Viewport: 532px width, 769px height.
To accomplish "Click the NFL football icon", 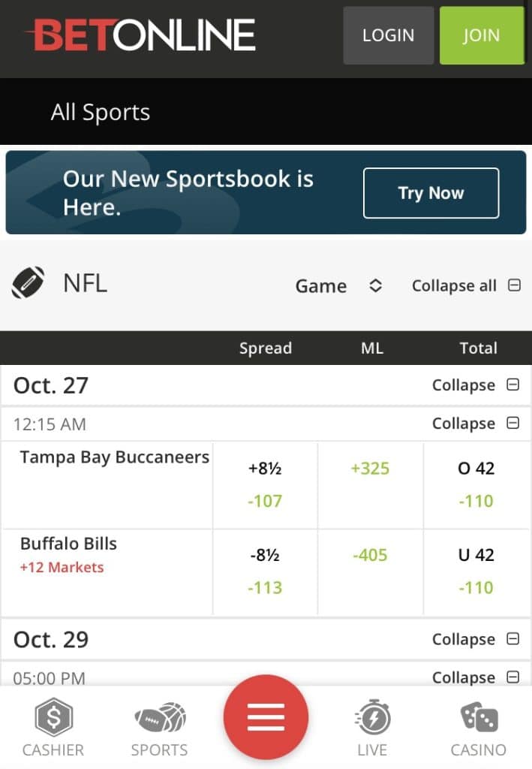I will [28, 282].
